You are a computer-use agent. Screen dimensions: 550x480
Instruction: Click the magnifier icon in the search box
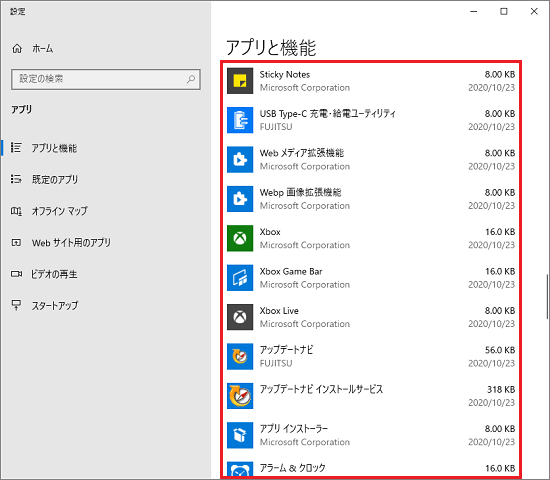191,79
